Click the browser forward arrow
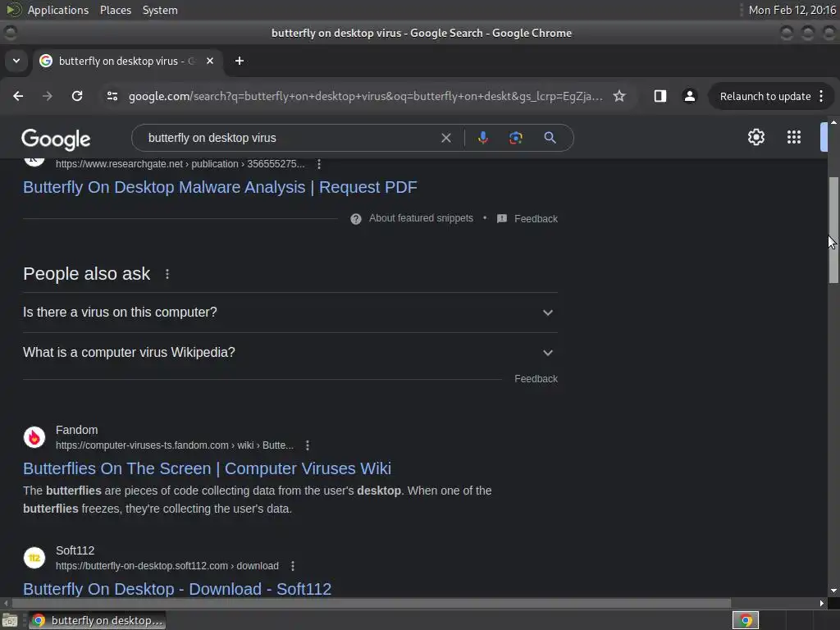 pos(48,96)
